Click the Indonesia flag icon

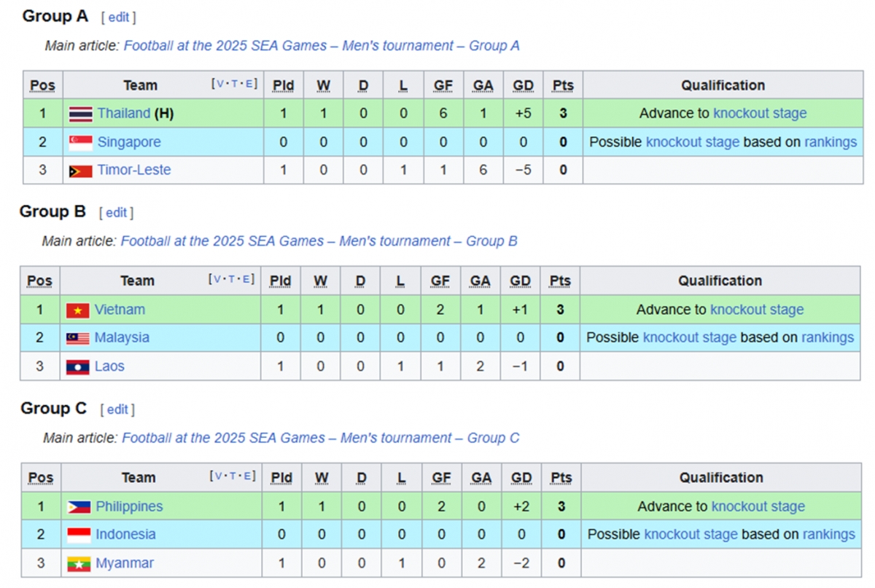79,535
